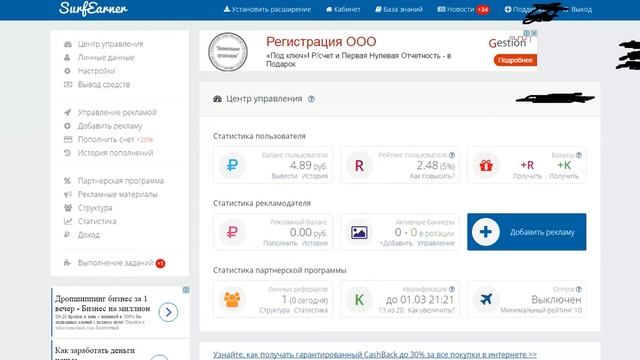Open Партнерская программа in the sidebar
The width and height of the screenshot is (640, 360).
[121, 181]
